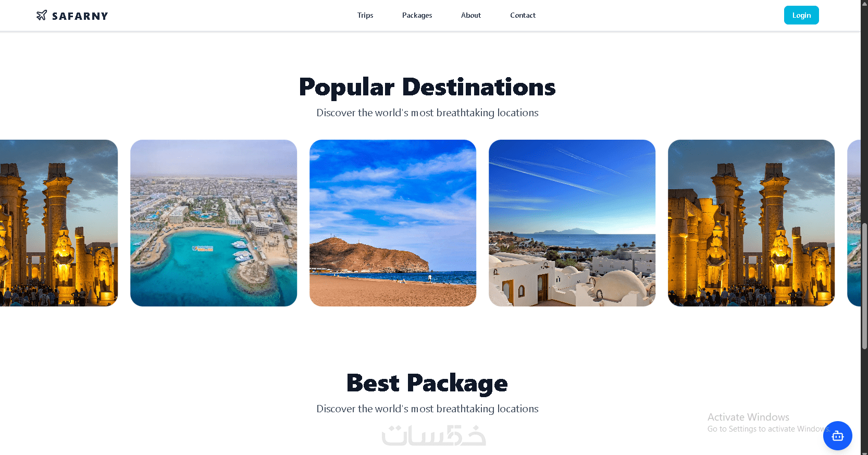The height and width of the screenshot is (455, 868).
Task: Click the Arabic watermark logo below Best Package
Action: pos(433,436)
